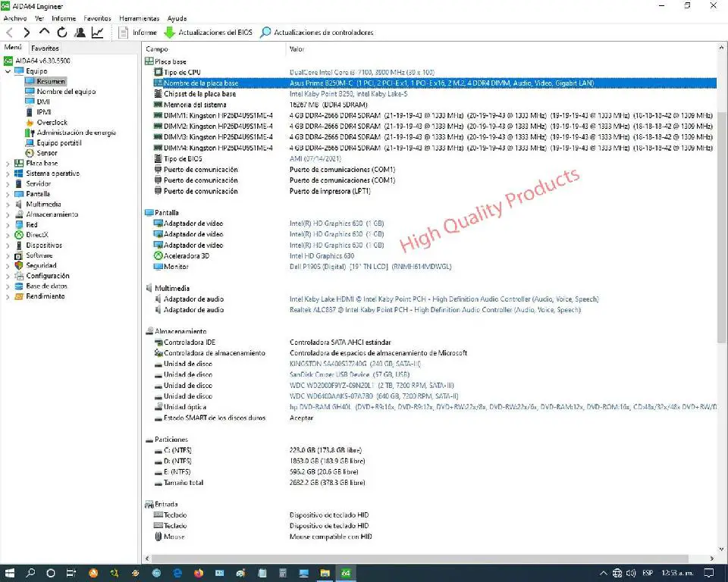
Task: Open the AMI BIOS date link
Action: [x=315, y=158]
